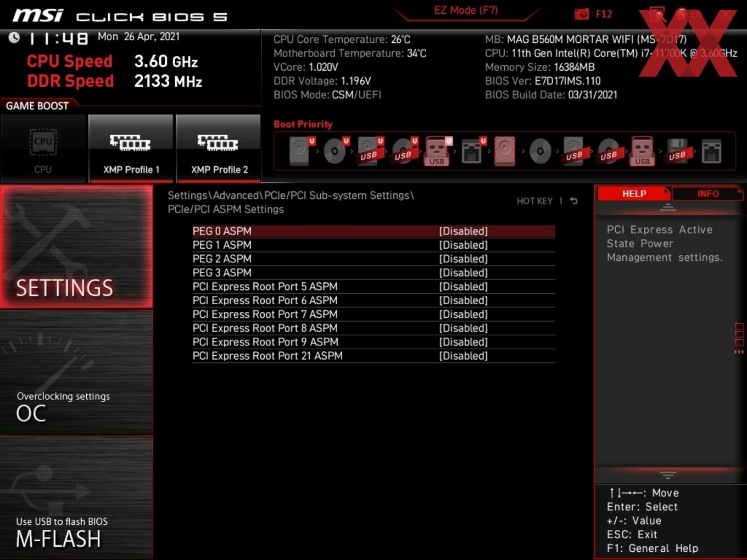Click the BIOS Mode CSM/UEFI text
Screen dimensions: 747x560
tap(327, 94)
